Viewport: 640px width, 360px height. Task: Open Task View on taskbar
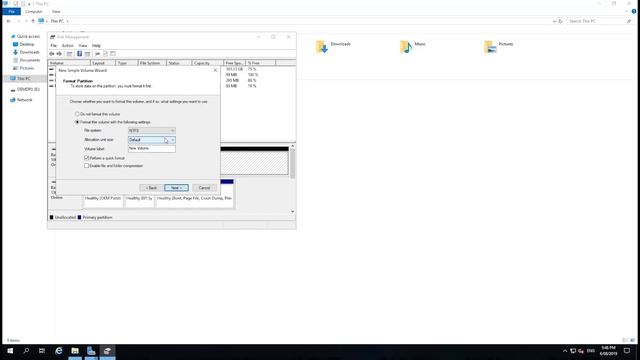pyautogui.click(x=42, y=351)
